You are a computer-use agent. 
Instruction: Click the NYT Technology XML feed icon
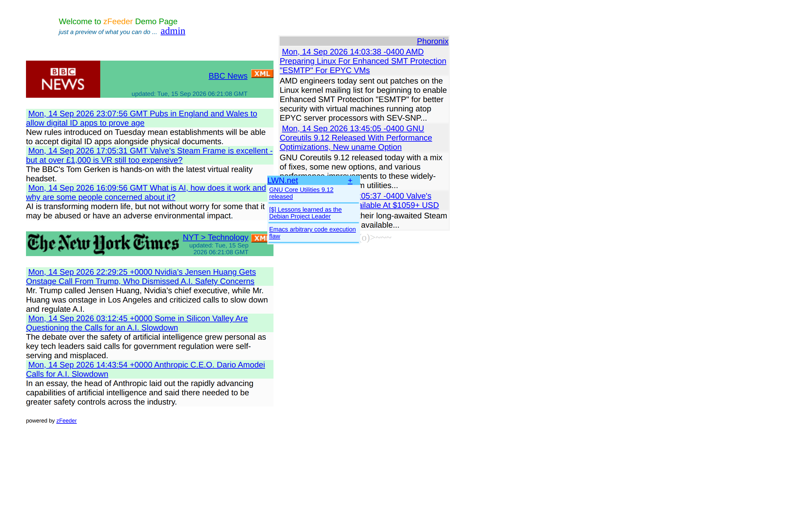coord(259,238)
